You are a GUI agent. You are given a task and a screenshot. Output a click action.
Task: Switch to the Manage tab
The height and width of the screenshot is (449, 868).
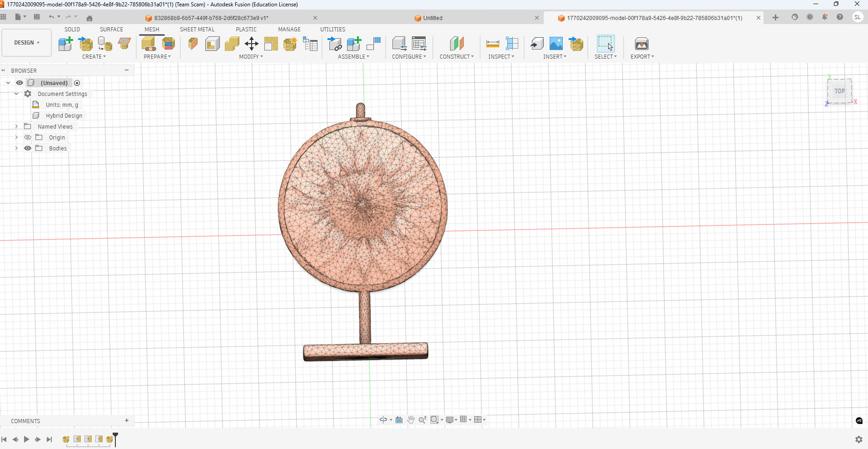[x=289, y=29]
